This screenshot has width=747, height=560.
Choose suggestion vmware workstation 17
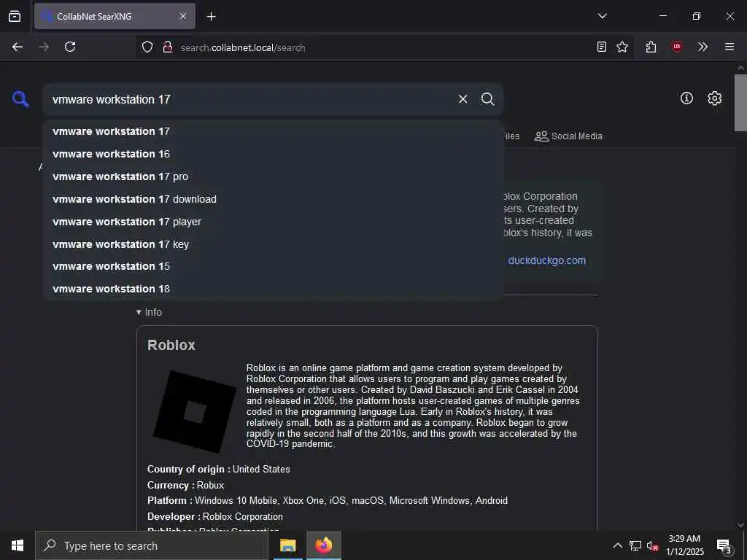coord(273,131)
